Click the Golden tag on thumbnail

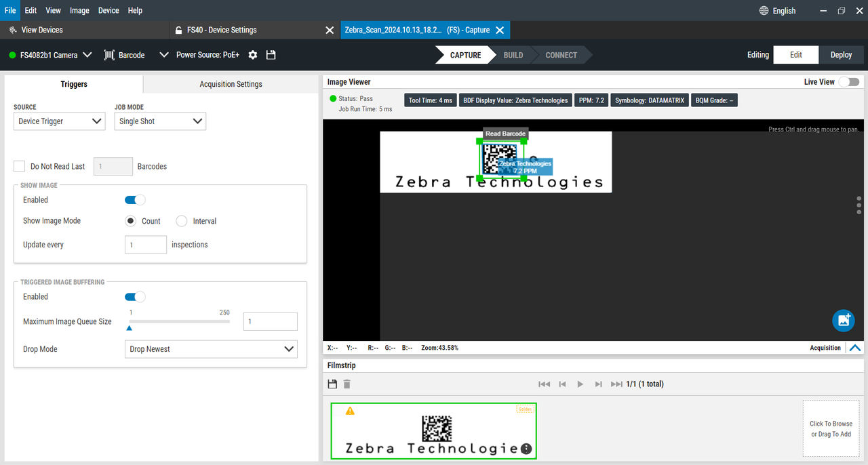pyautogui.click(x=525, y=409)
